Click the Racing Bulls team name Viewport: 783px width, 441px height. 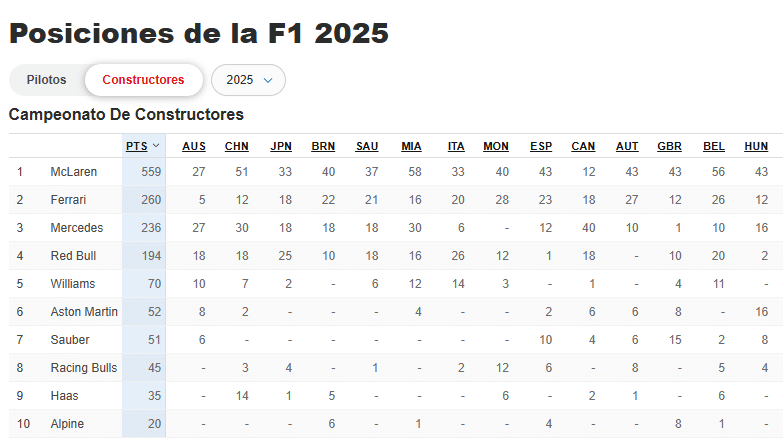84,368
